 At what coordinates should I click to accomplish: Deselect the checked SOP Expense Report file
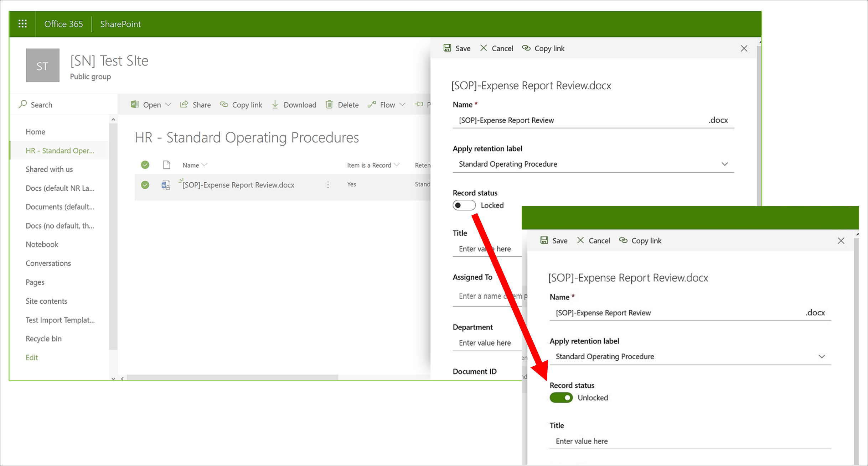coord(145,185)
